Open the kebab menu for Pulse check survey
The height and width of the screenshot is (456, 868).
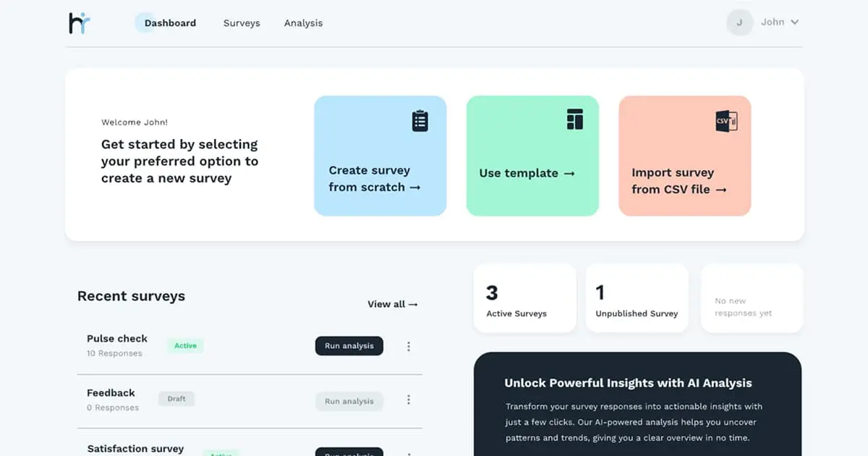(409, 346)
